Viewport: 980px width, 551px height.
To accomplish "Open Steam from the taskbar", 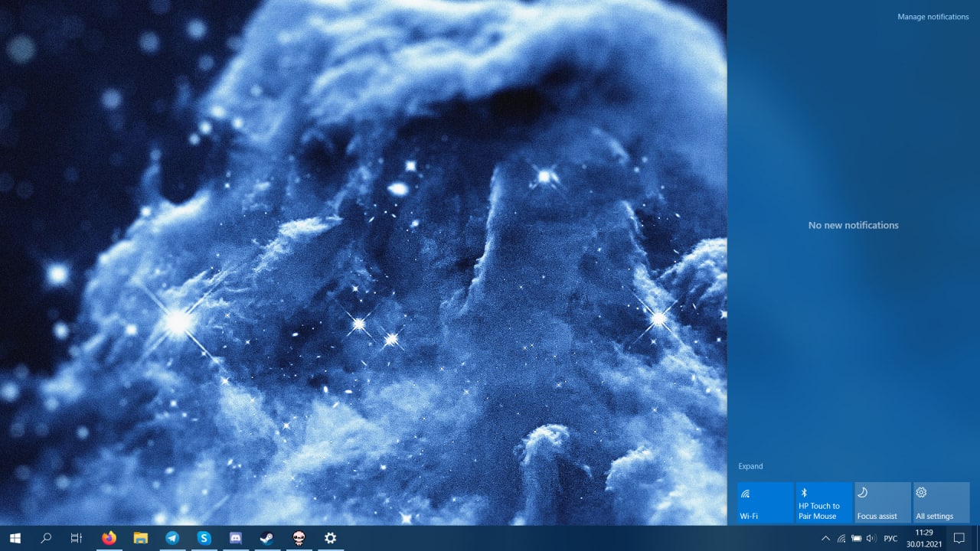I will point(267,538).
